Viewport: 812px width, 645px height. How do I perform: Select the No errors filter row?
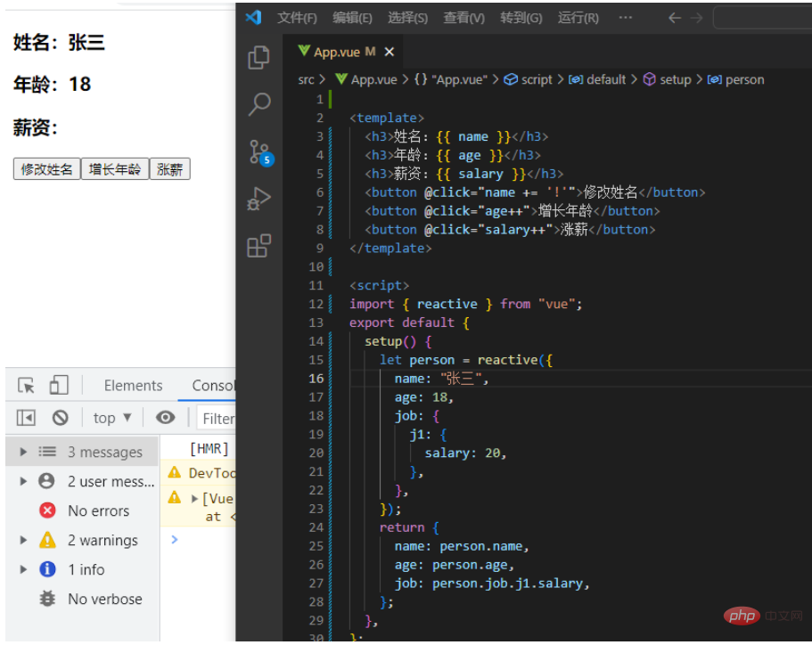[82, 510]
